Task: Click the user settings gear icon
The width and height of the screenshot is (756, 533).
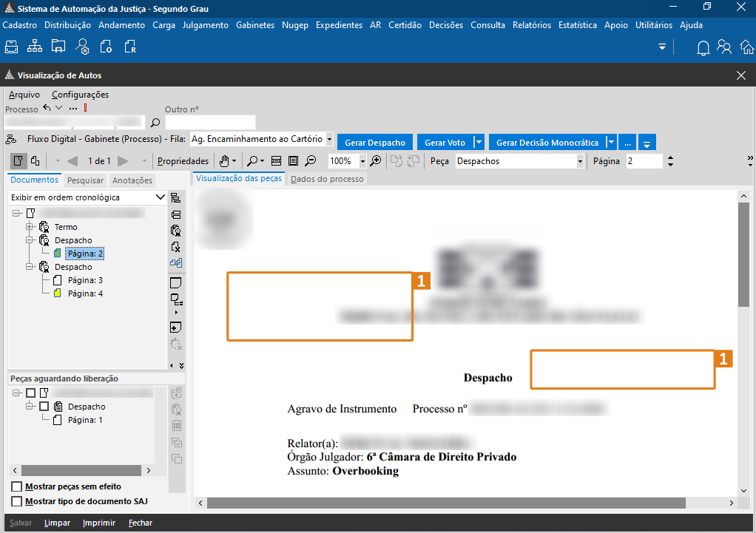Action: (82, 47)
